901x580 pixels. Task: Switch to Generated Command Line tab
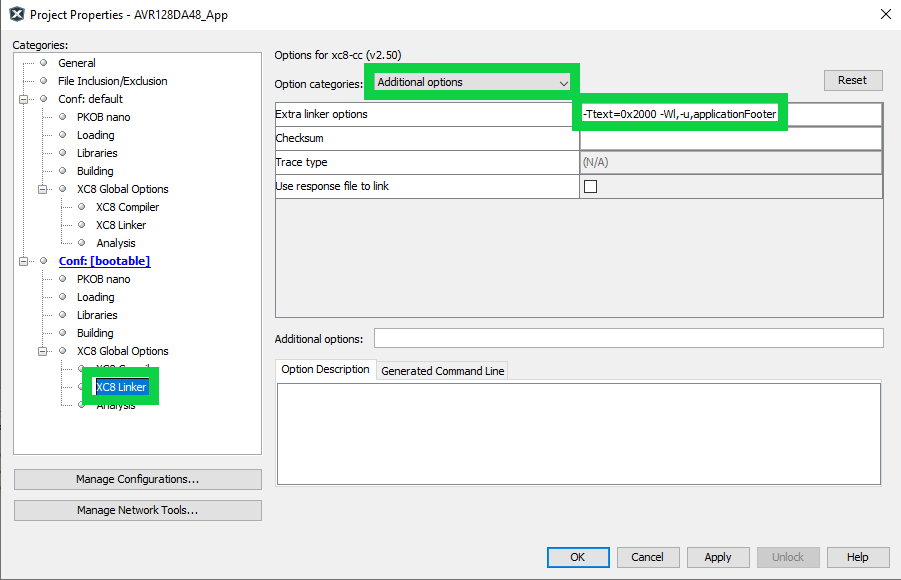tap(443, 371)
